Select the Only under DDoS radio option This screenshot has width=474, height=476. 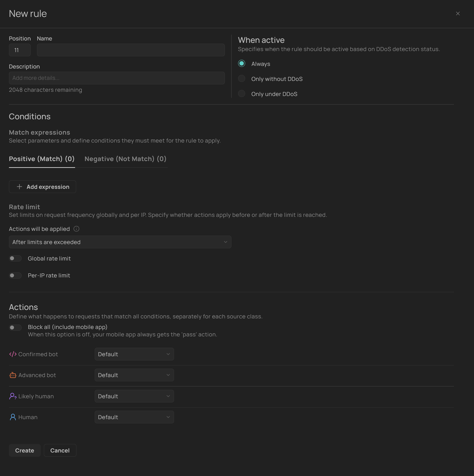coord(242,94)
